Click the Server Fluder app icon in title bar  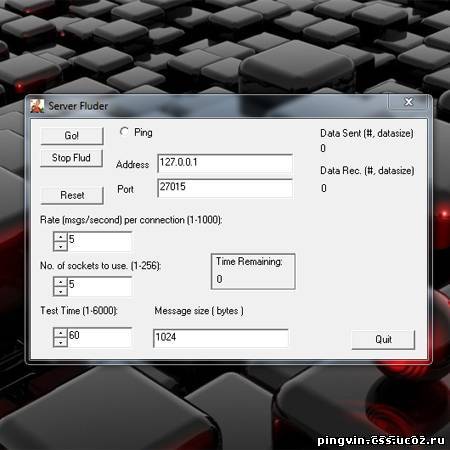point(37,106)
